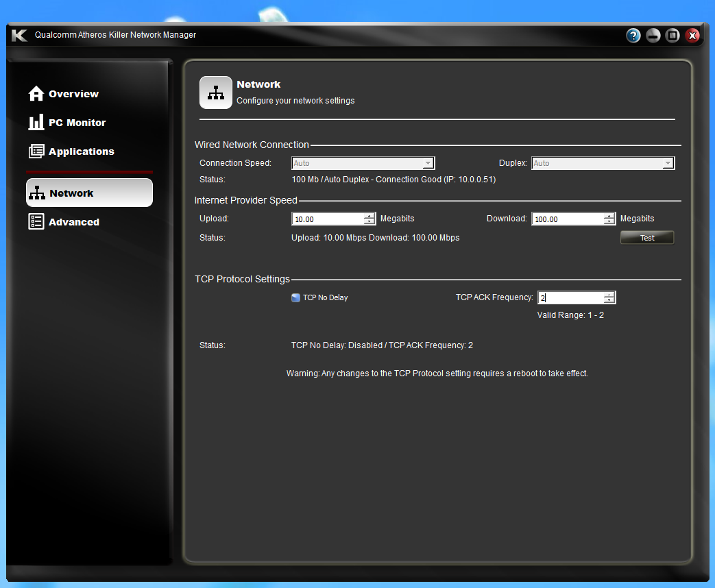The height and width of the screenshot is (588, 715).
Task: Decrease Download speed with down arrow
Action: (609, 222)
